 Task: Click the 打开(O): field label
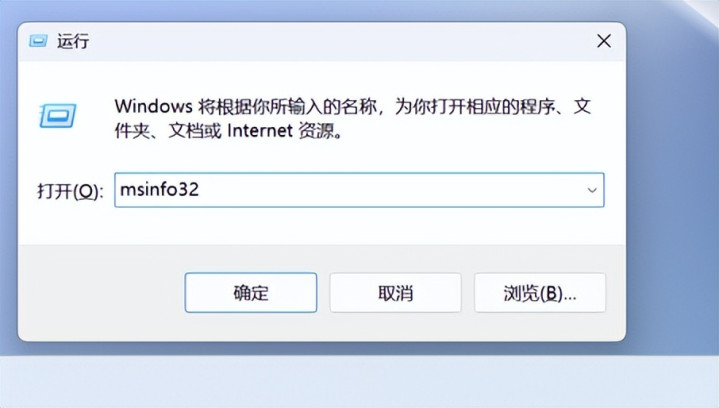[70, 191]
